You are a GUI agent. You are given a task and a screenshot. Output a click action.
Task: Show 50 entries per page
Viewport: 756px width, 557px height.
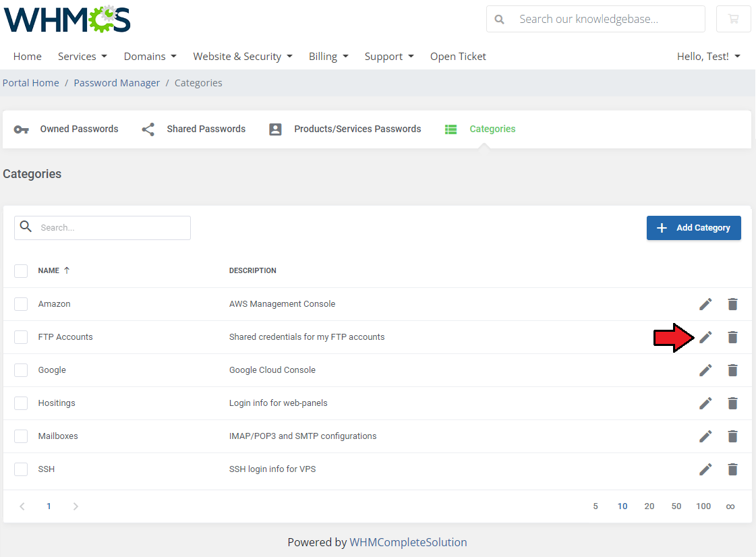(676, 506)
